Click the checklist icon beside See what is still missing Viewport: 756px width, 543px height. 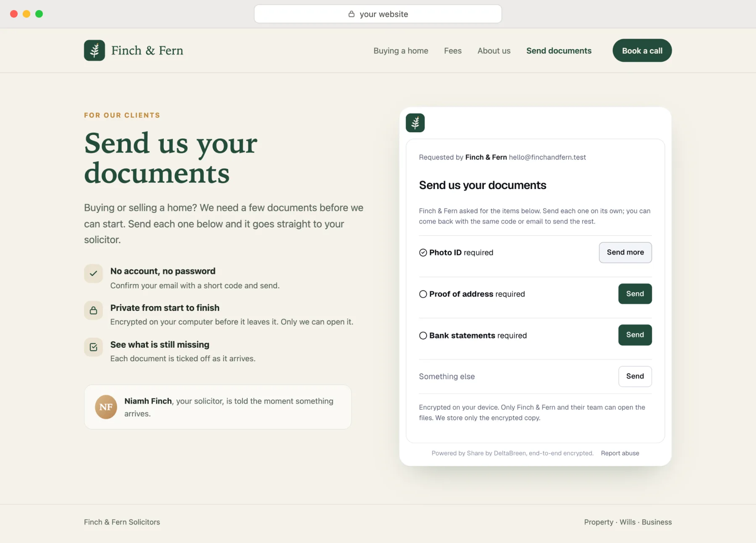click(x=93, y=347)
